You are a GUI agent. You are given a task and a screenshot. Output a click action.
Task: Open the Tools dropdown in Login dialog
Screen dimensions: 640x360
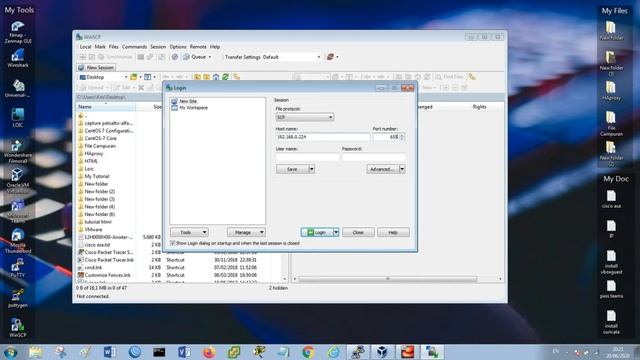pos(189,232)
